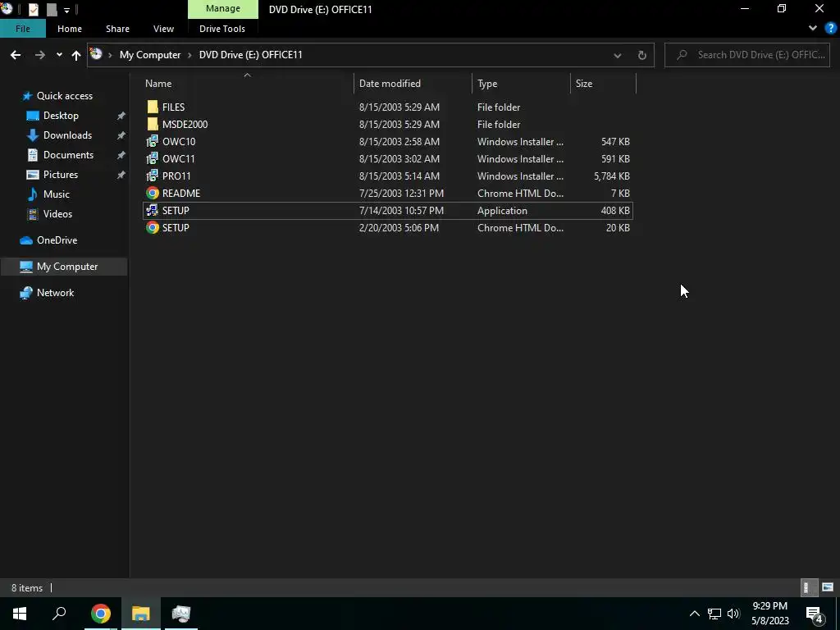Select Quick access in navigation pane

point(64,96)
